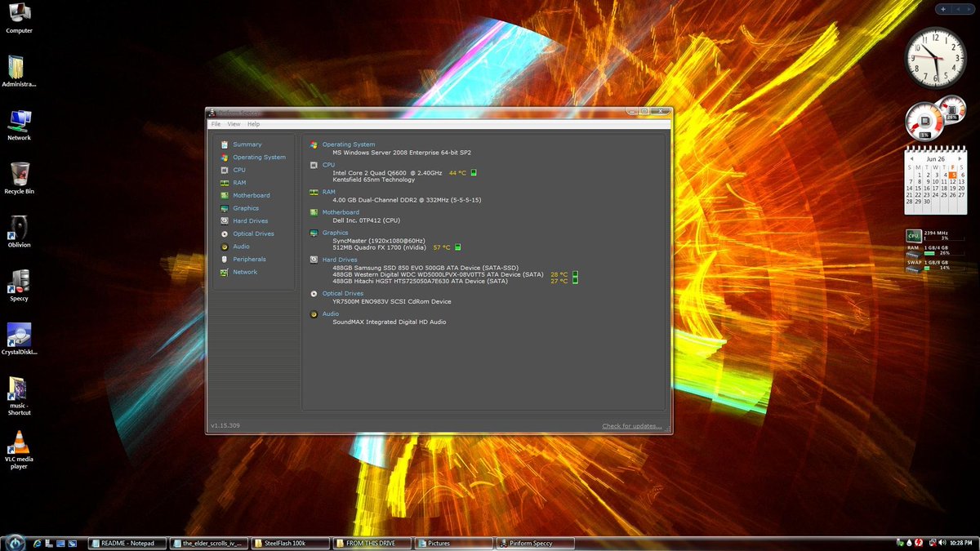Switch to SteelFlash 100k taskbar button

(291, 543)
